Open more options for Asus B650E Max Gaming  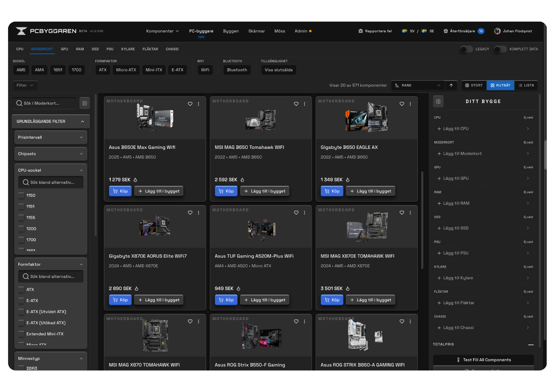[198, 104]
